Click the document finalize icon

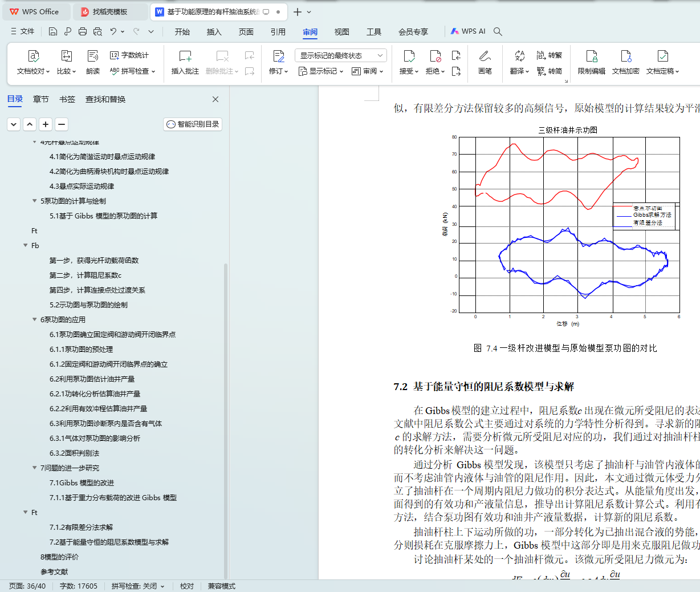pos(662,56)
